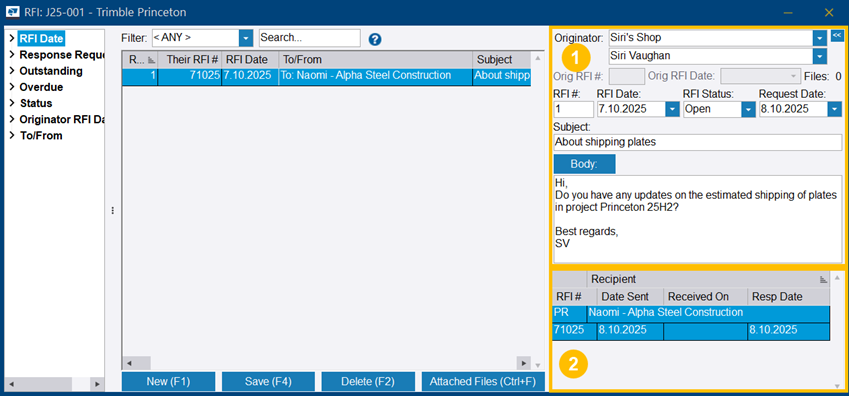Expand the RFI Date tree node
The image size is (850, 396).
[12, 38]
